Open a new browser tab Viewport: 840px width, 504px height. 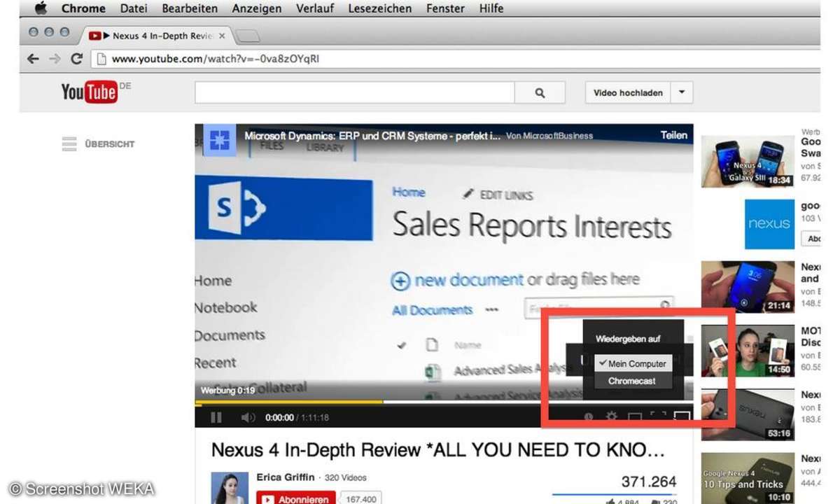pos(248,36)
